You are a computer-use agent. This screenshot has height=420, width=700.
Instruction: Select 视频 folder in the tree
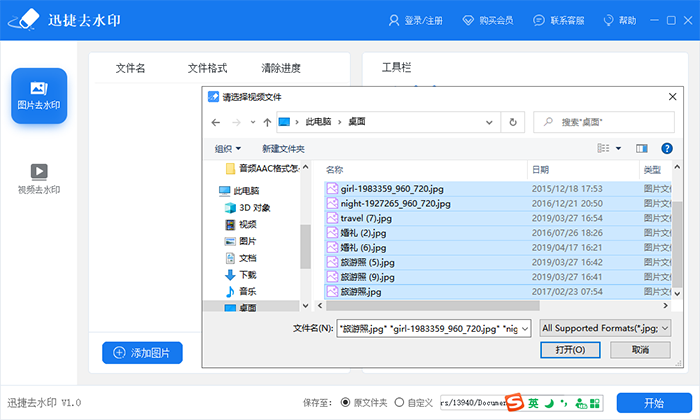(x=241, y=225)
